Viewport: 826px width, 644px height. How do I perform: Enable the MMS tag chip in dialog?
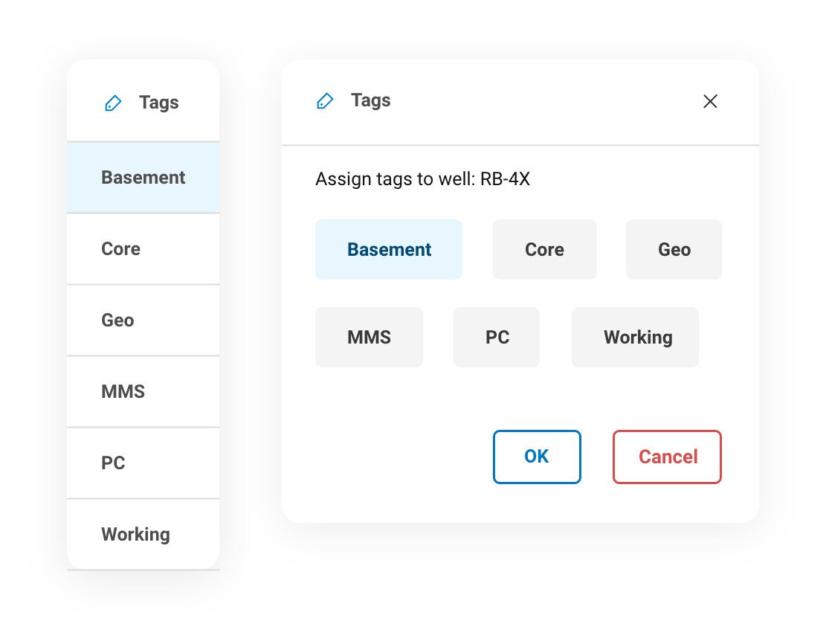click(369, 337)
